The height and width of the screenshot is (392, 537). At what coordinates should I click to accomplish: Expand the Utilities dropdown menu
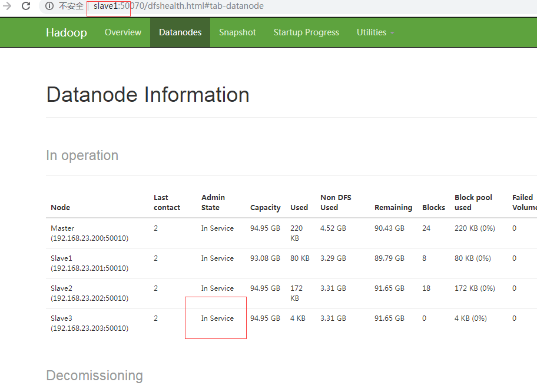(375, 32)
